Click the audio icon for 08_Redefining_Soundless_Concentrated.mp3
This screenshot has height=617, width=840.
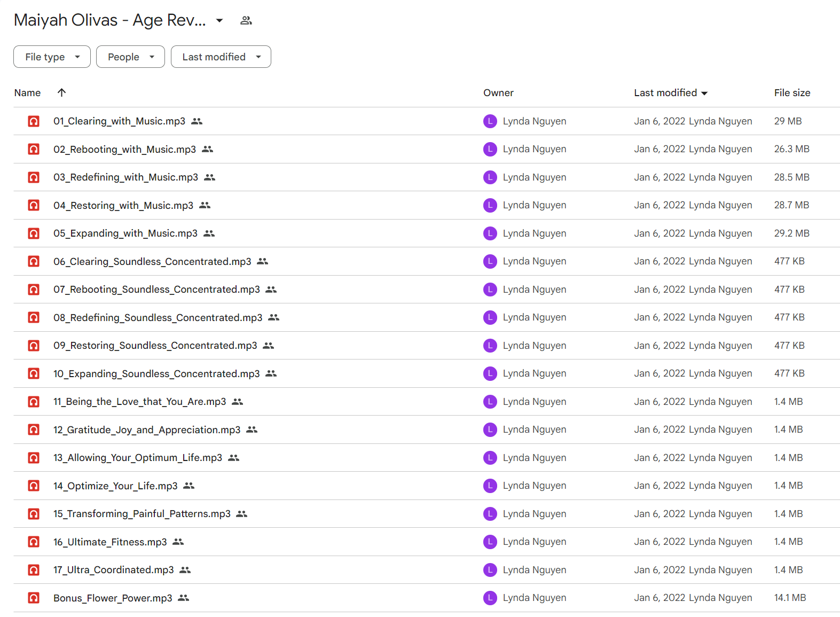pyautogui.click(x=34, y=317)
